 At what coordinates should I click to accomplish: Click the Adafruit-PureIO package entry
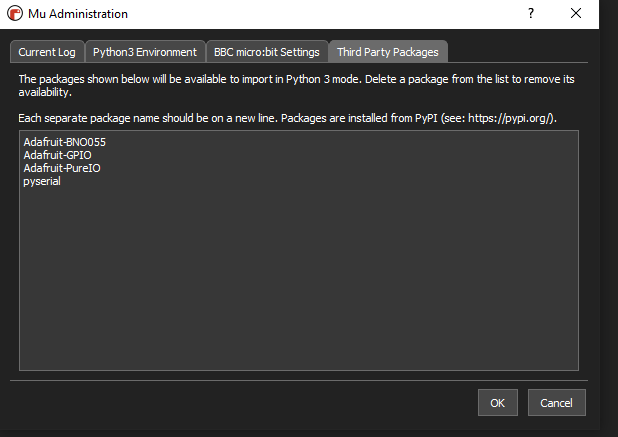point(62,168)
